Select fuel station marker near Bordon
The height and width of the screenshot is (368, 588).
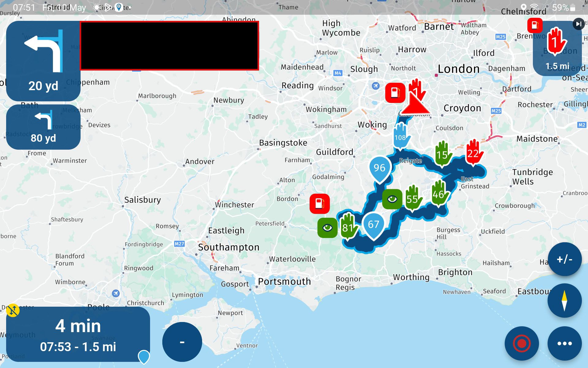319,203
